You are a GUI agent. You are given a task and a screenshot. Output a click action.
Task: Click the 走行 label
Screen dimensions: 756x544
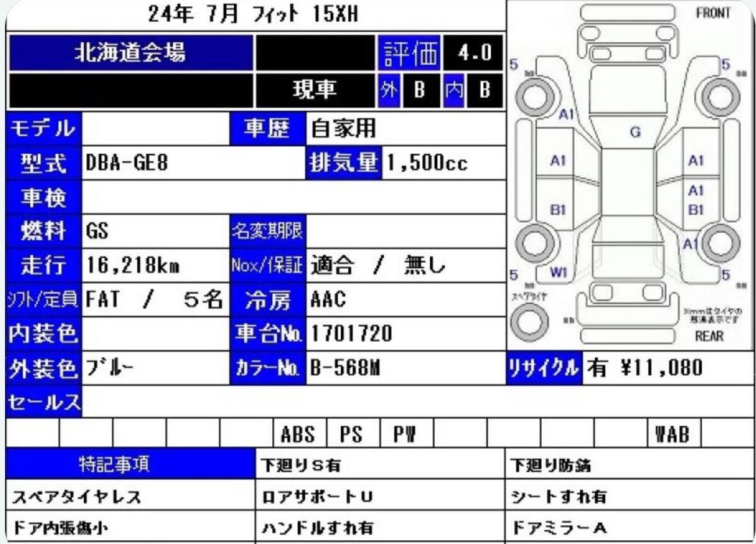[43, 265]
